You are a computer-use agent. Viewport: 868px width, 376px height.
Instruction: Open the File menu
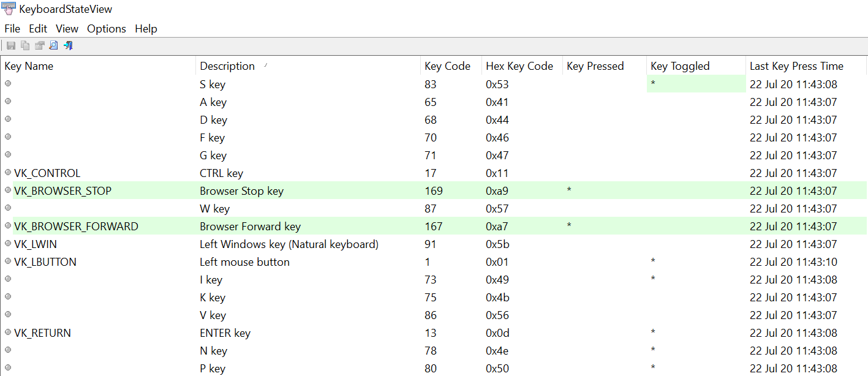point(12,28)
